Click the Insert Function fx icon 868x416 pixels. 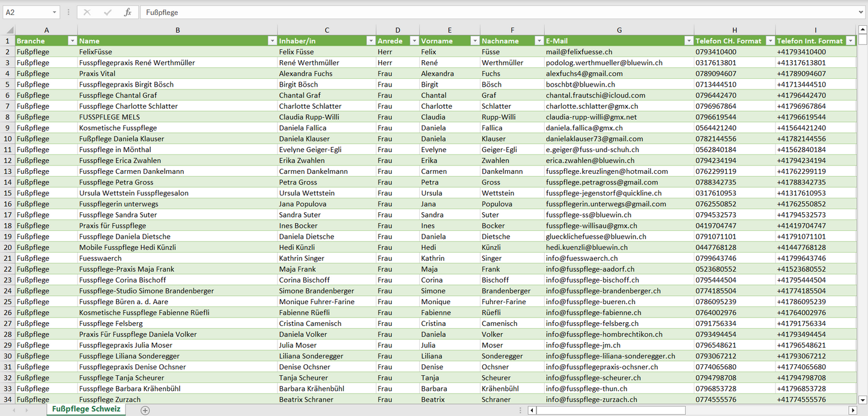[127, 12]
